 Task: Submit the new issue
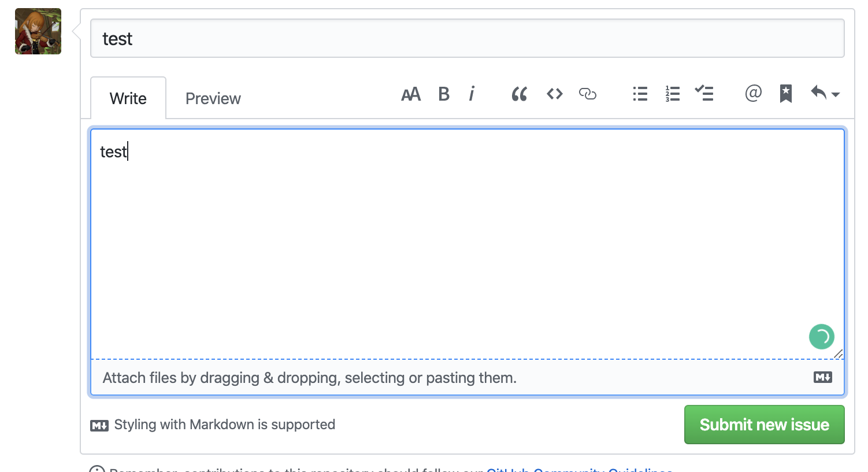764,425
